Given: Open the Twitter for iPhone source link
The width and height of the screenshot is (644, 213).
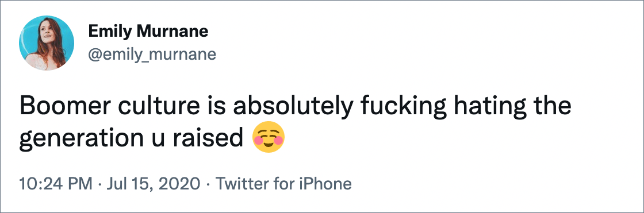Looking at the screenshot, I should [283, 184].
